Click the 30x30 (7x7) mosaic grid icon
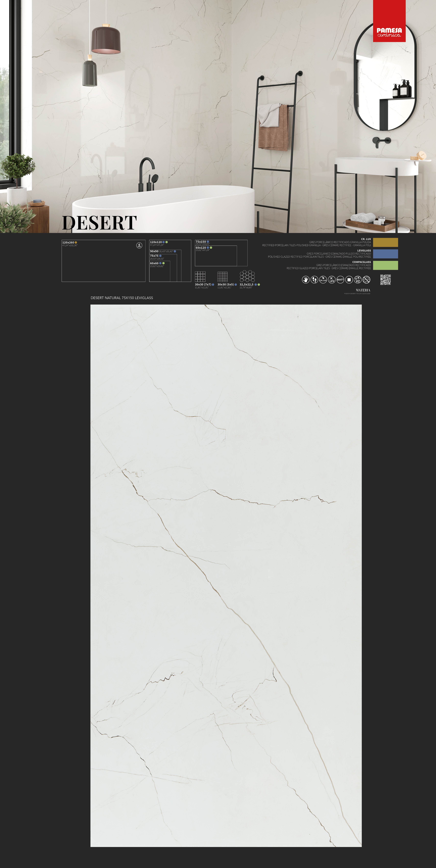 [x=200, y=277]
